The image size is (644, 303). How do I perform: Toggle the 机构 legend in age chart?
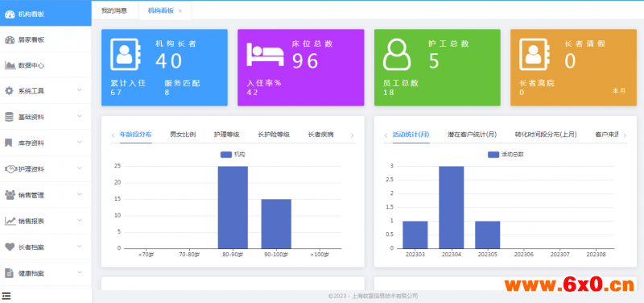(x=233, y=155)
